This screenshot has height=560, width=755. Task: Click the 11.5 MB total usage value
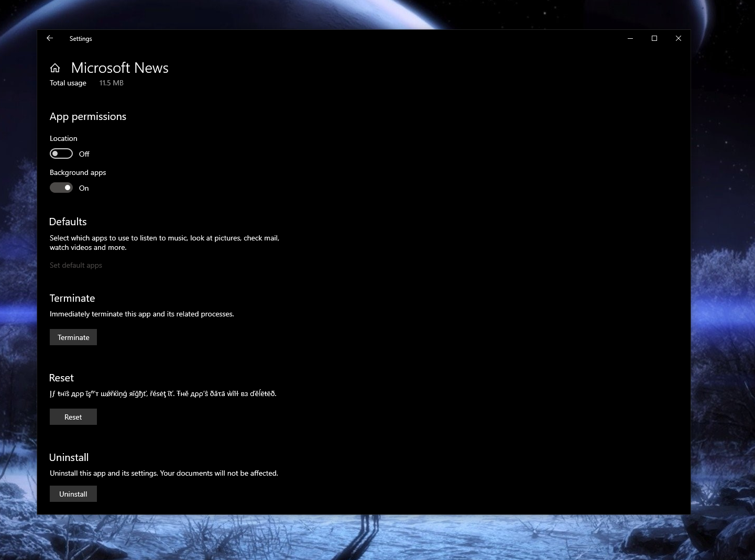tap(112, 83)
